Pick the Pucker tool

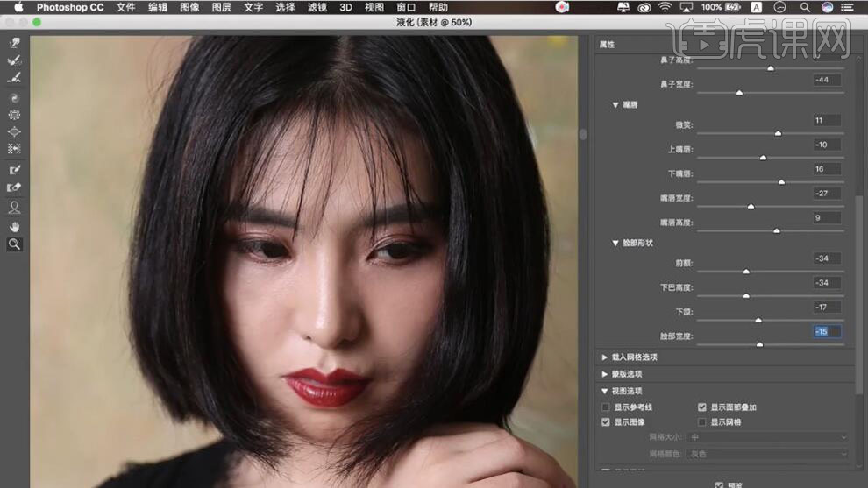14,115
